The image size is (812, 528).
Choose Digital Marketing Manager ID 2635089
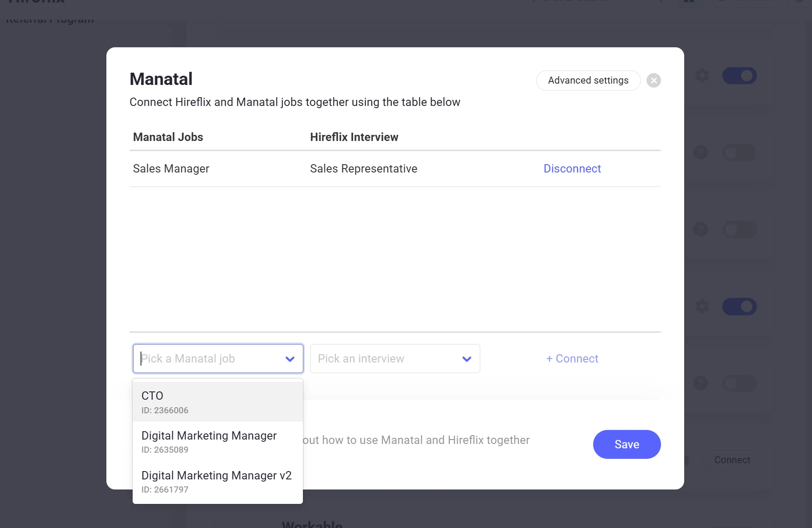218,442
